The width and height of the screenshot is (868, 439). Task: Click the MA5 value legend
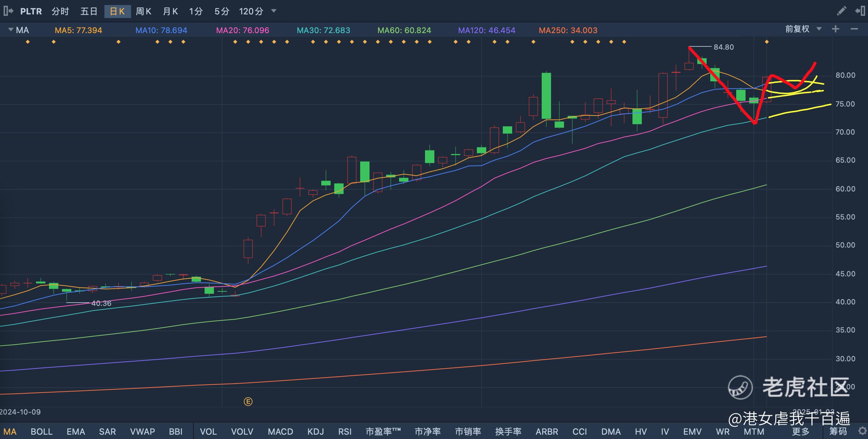click(x=78, y=30)
